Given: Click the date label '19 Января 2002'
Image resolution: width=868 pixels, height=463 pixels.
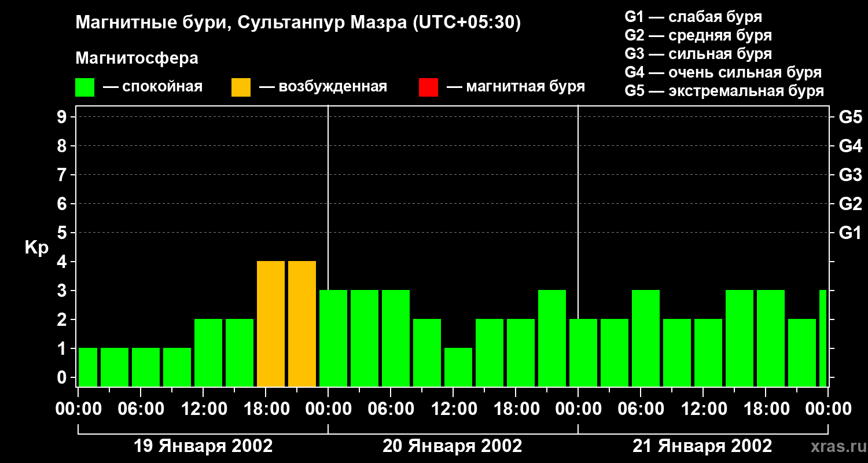Looking at the screenshot, I should point(203,446).
